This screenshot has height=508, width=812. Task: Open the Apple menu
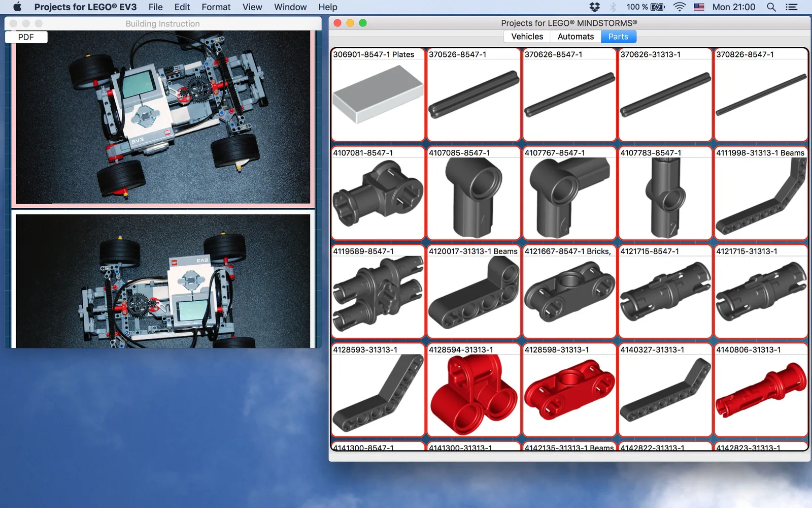[x=17, y=7]
